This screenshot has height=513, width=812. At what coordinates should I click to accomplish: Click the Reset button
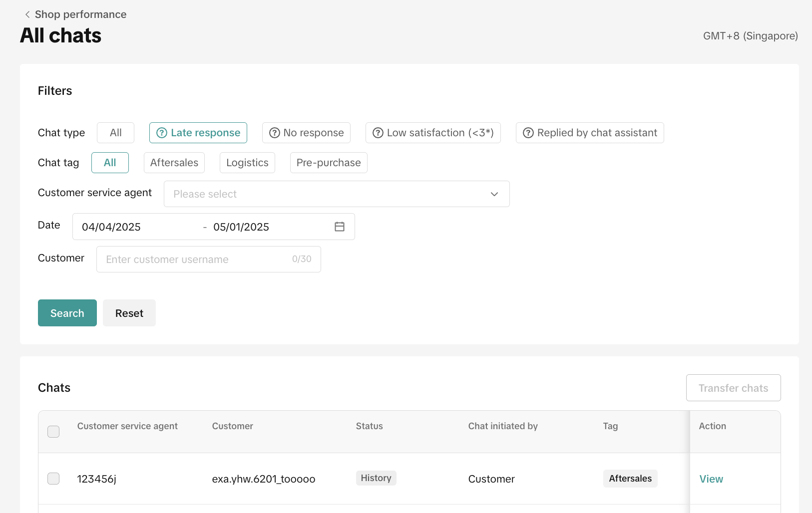coord(129,313)
